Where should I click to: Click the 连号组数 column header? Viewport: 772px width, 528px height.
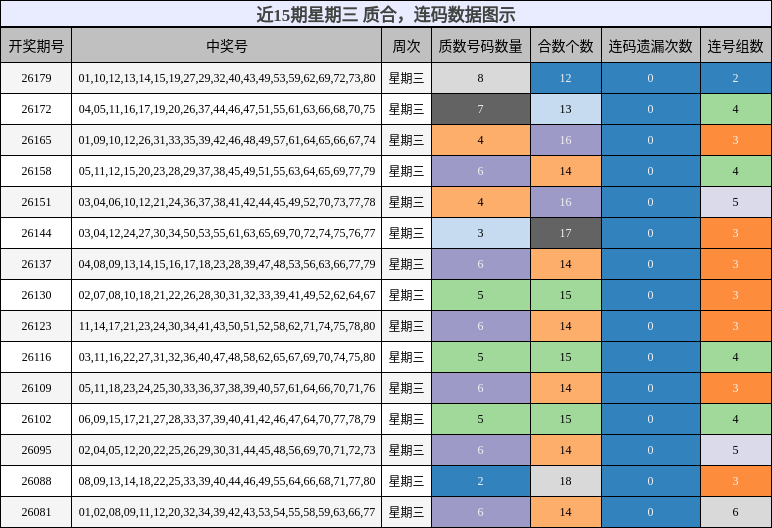point(736,45)
